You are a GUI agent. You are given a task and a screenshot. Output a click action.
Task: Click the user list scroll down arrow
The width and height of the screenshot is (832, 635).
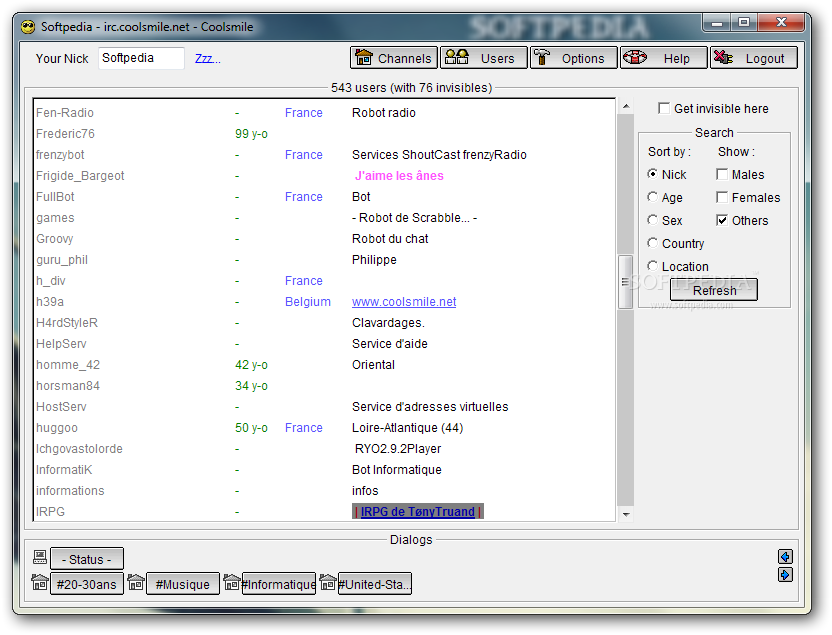[626, 514]
